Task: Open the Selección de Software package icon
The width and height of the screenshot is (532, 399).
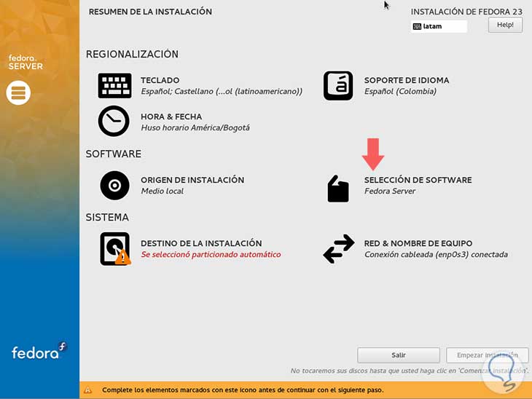Action: [338, 189]
